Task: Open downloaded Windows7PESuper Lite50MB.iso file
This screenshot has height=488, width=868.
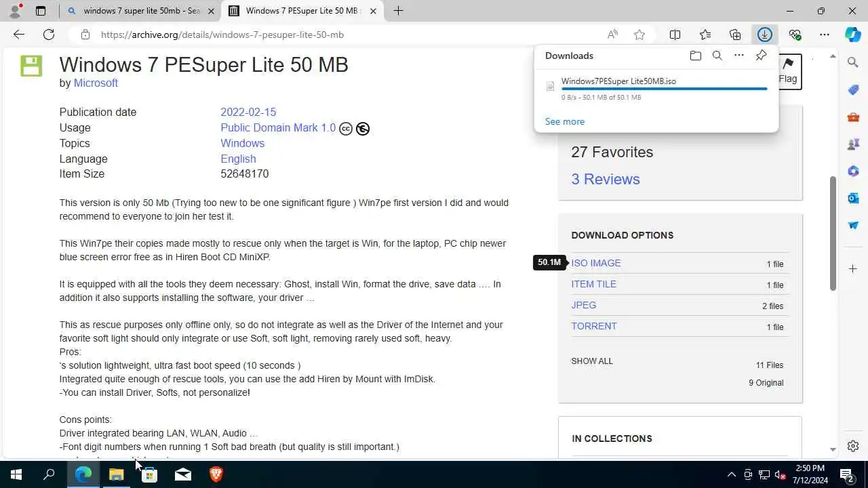Action: [x=618, y=81]
